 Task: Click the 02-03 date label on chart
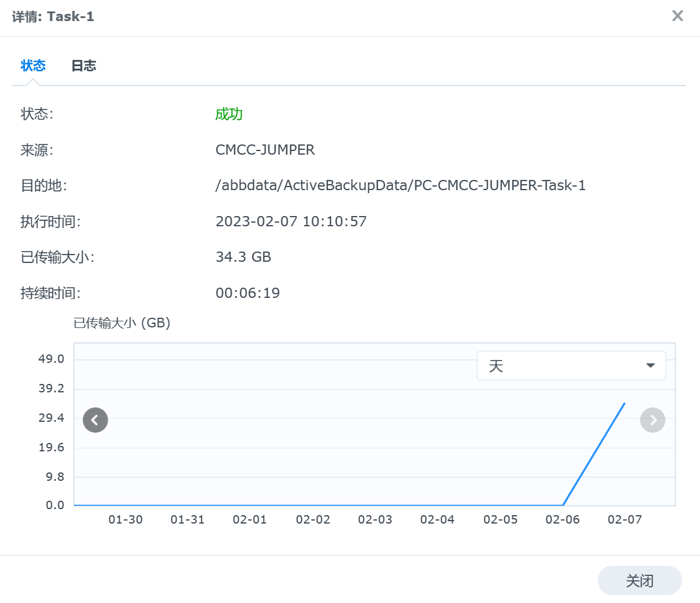(x=375, y=519)
